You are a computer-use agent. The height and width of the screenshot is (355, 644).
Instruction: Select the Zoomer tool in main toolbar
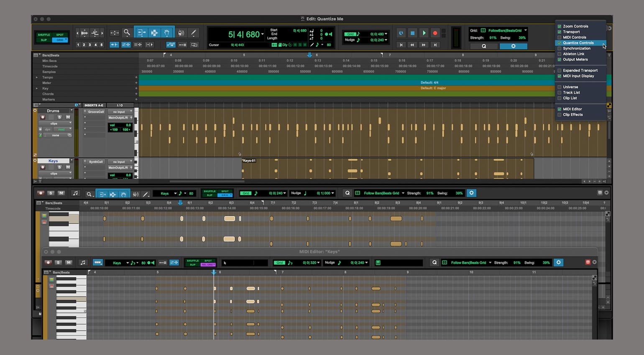click(x=127, y=33)
